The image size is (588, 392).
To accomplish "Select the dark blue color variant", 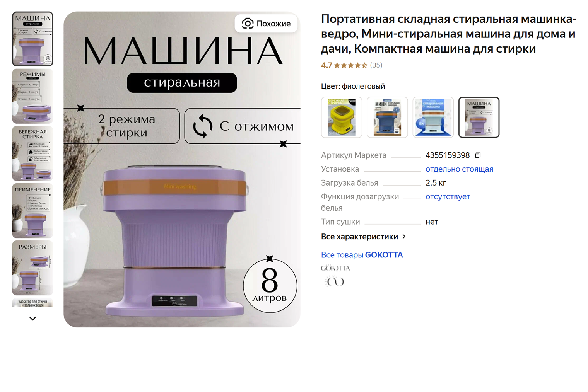I will [x=387, y=117].
